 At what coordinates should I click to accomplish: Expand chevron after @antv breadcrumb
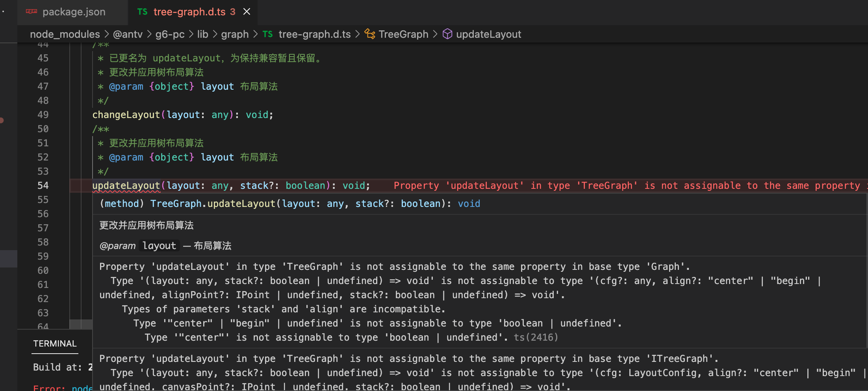149,34
